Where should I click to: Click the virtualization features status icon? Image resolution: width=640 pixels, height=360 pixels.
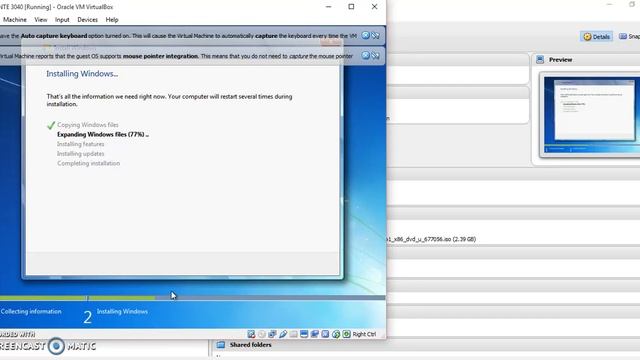coord(325,334)
